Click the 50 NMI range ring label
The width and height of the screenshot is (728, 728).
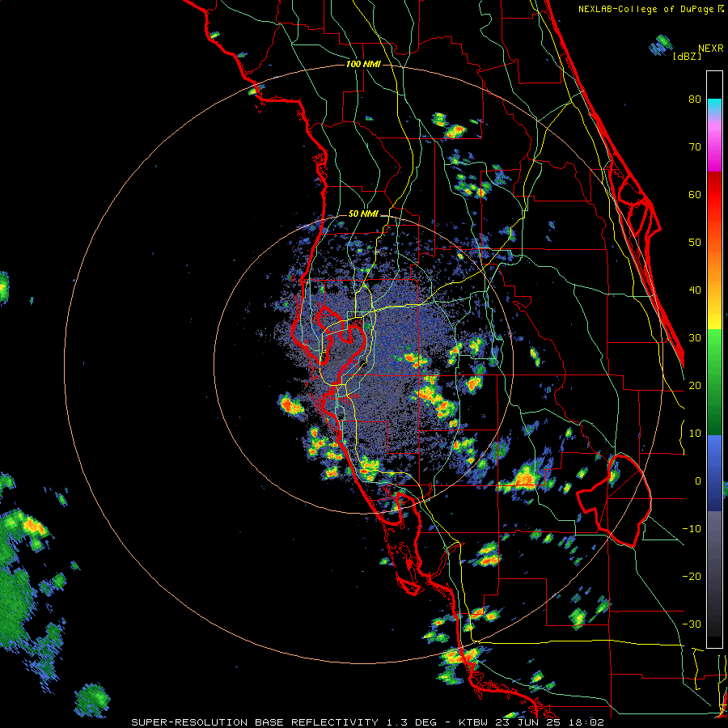[363, 214]
